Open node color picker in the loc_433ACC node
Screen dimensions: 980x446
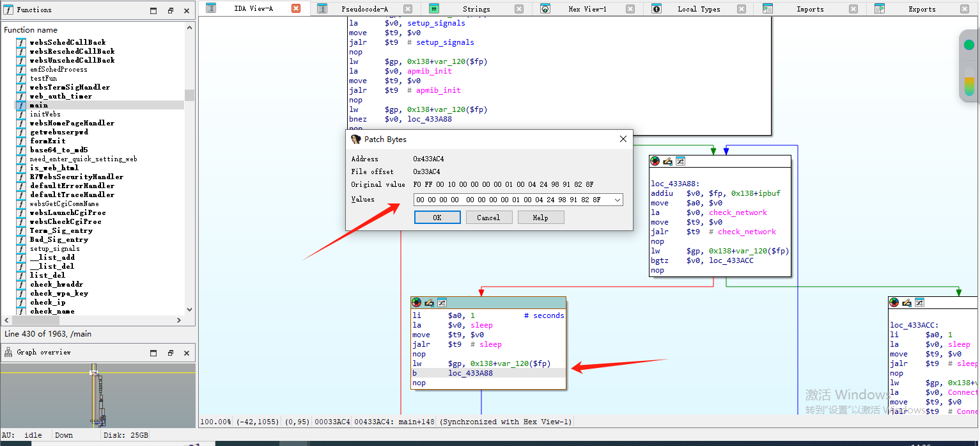pos(894,303)
